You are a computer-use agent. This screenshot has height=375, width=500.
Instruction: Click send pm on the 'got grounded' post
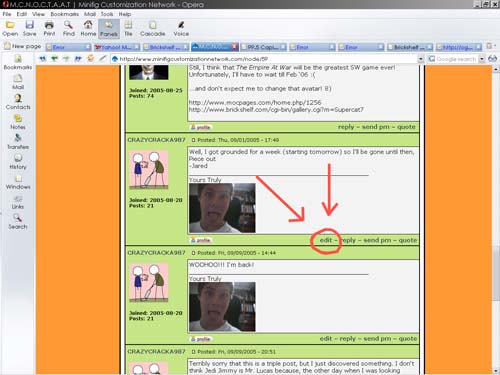click(x=377, y=240)
